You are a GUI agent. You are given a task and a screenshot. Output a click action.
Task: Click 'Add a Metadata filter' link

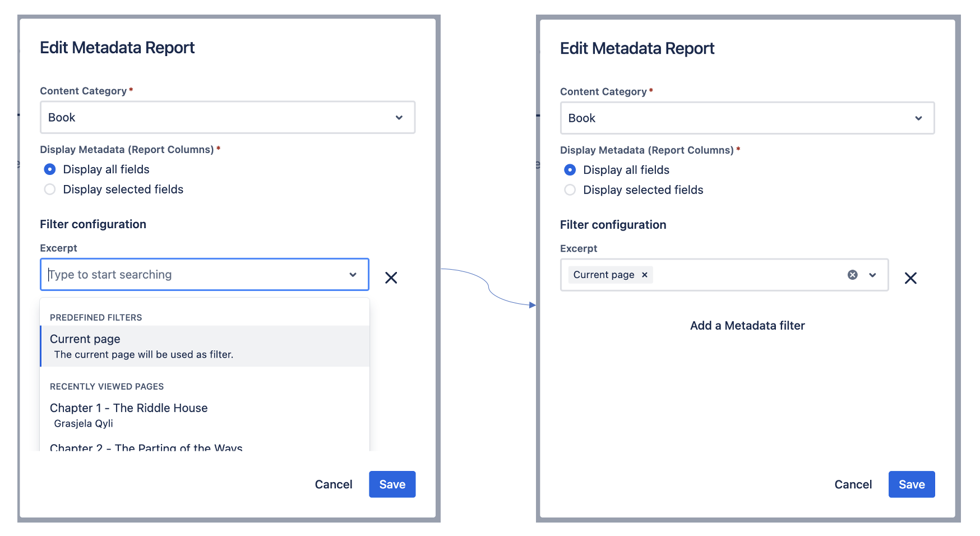point(747,326)
